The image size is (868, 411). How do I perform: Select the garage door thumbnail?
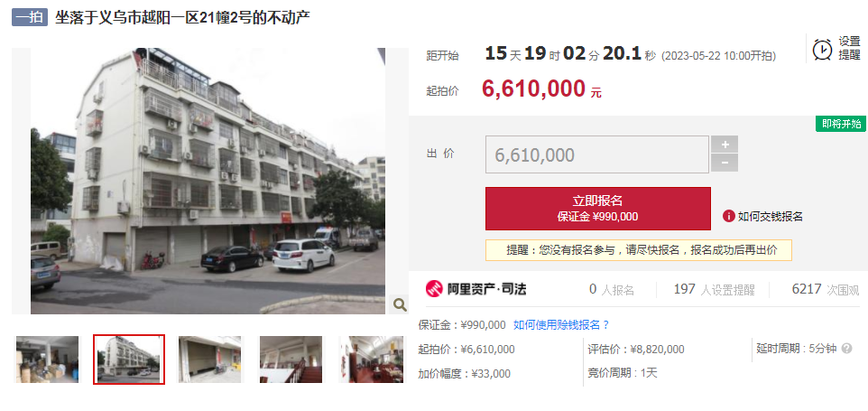210,360
